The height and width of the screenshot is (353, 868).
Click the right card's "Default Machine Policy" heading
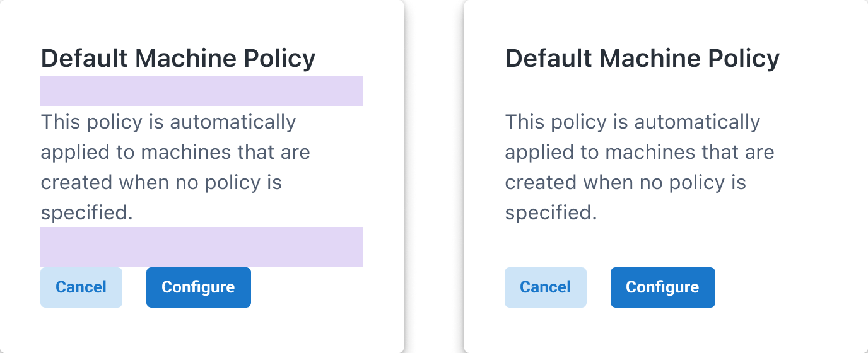(x=642, y=59)
